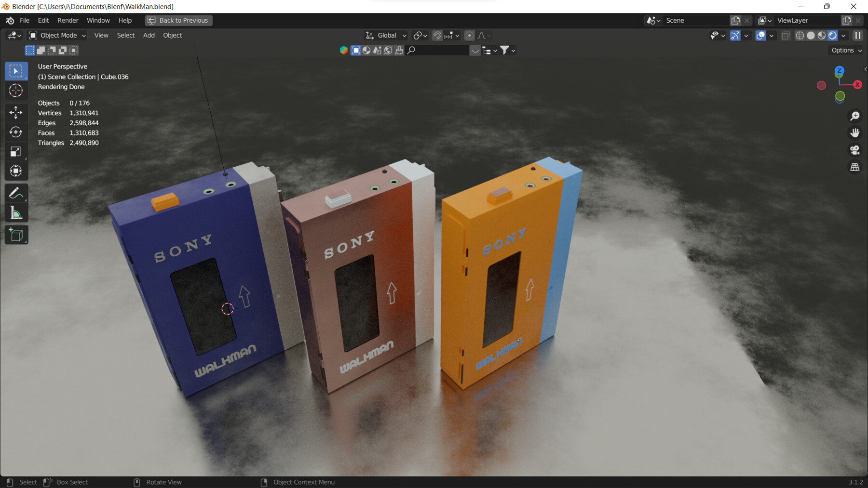The image size is (868, 488).
Task: Toggle proportional editing
Action: 469,35
